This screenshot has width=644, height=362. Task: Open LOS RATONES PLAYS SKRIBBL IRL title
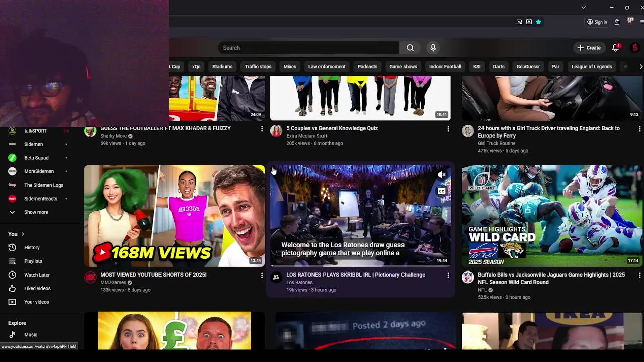point(356,275)
